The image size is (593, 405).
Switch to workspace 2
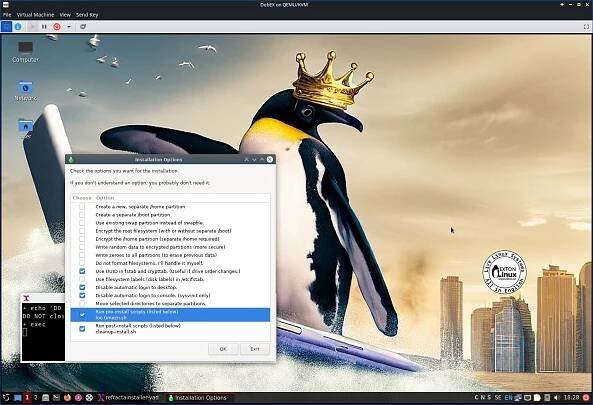click(x=36, y=397)
